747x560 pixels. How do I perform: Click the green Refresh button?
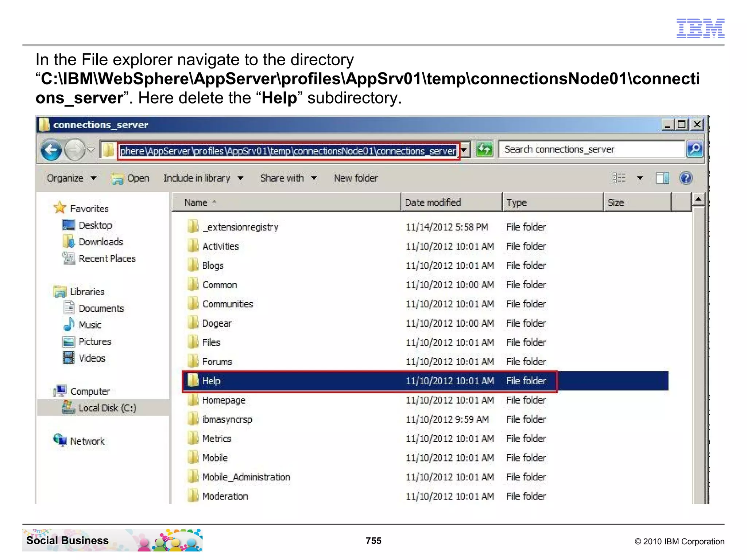pos(484,150)
